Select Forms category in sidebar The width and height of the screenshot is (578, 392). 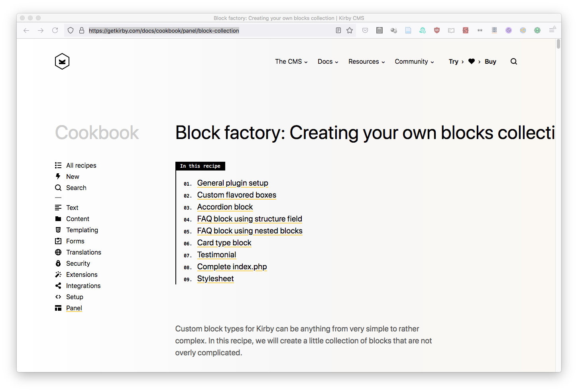(x=70, y=241)
